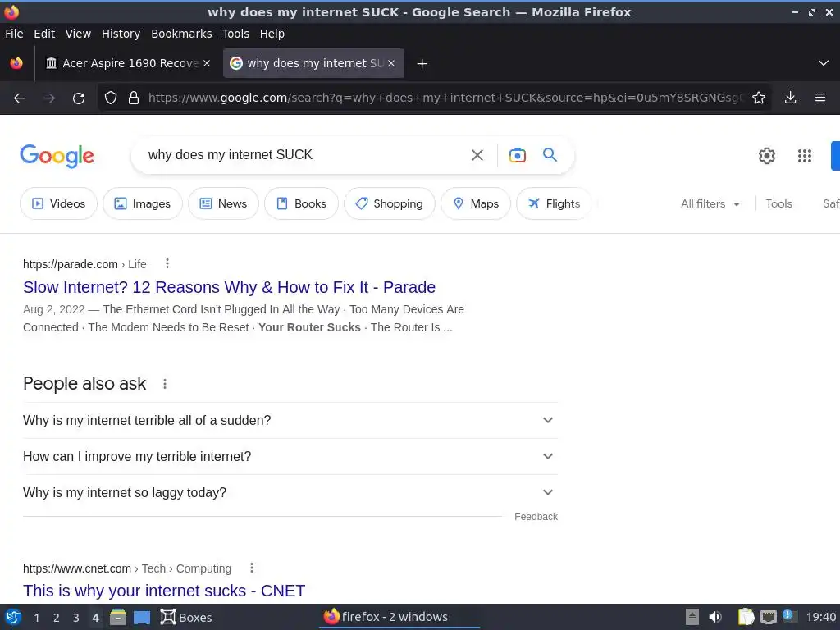This screenshot has width=840, height=630.
Task: Filter results by Flights
Action: [x=554, y=203]
